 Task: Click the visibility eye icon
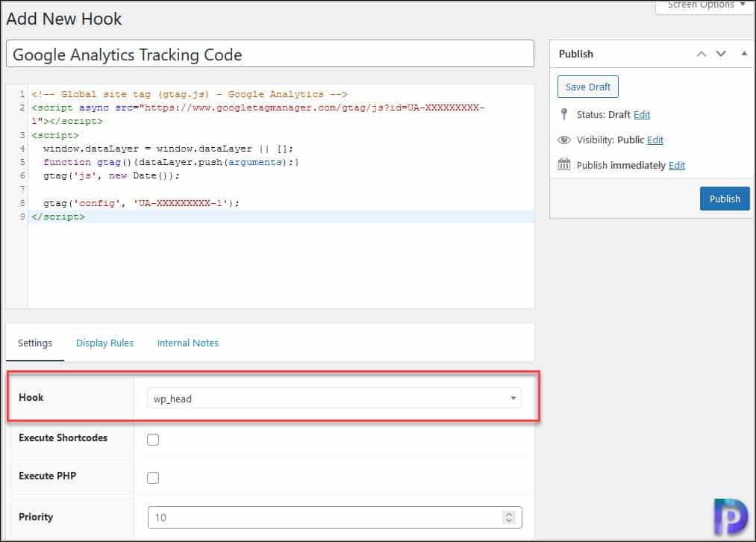pyautogui.click(x=564, y=140)
